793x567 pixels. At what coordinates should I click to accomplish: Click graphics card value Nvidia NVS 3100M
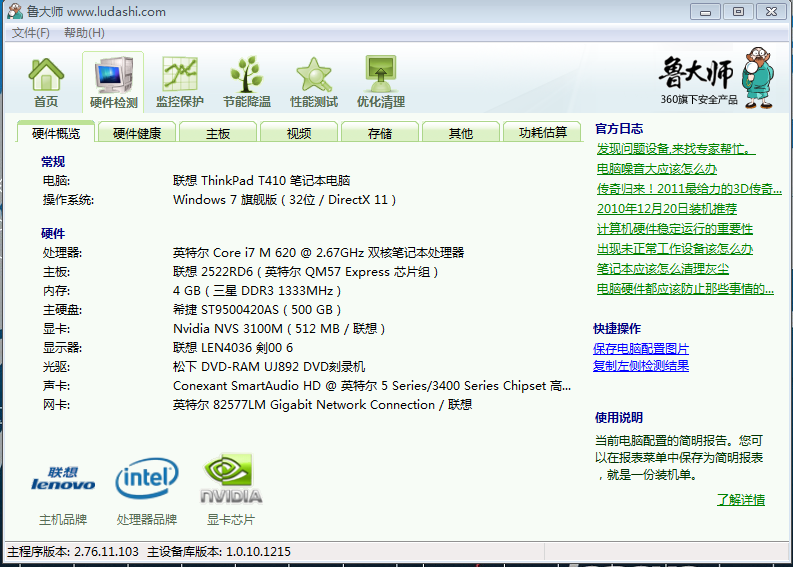tap(279, 329)
